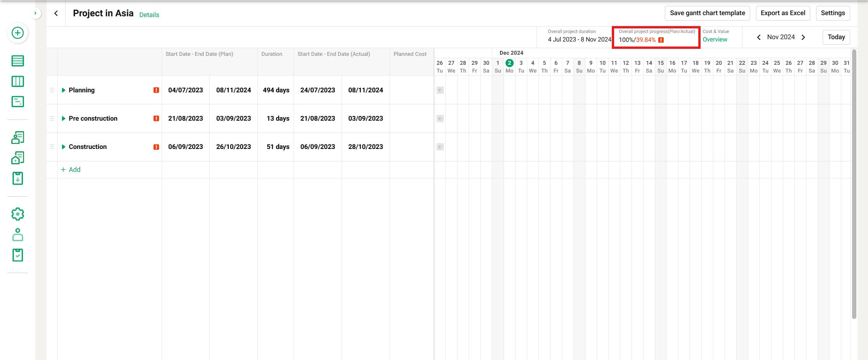Open the gear settings icon in sidebar
868x360 pixels.
pos(17,214)
